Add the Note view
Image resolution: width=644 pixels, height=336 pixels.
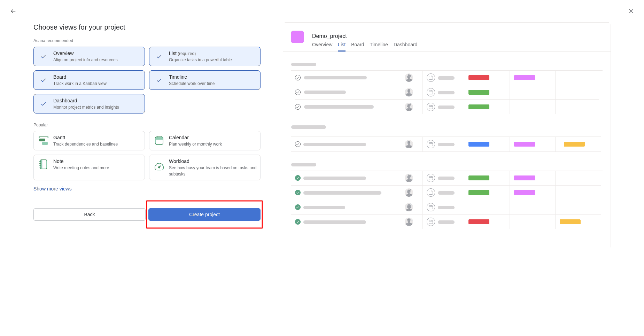[89, 167]
